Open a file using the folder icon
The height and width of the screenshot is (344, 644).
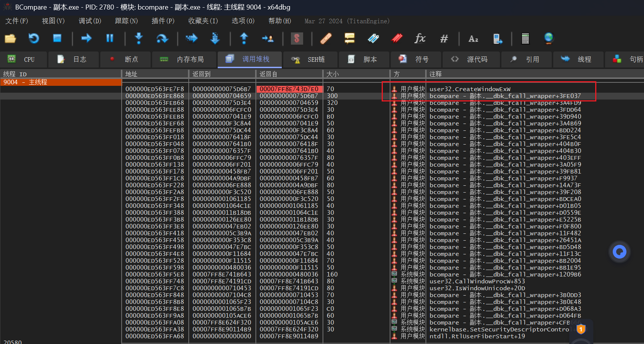point(10,39)
